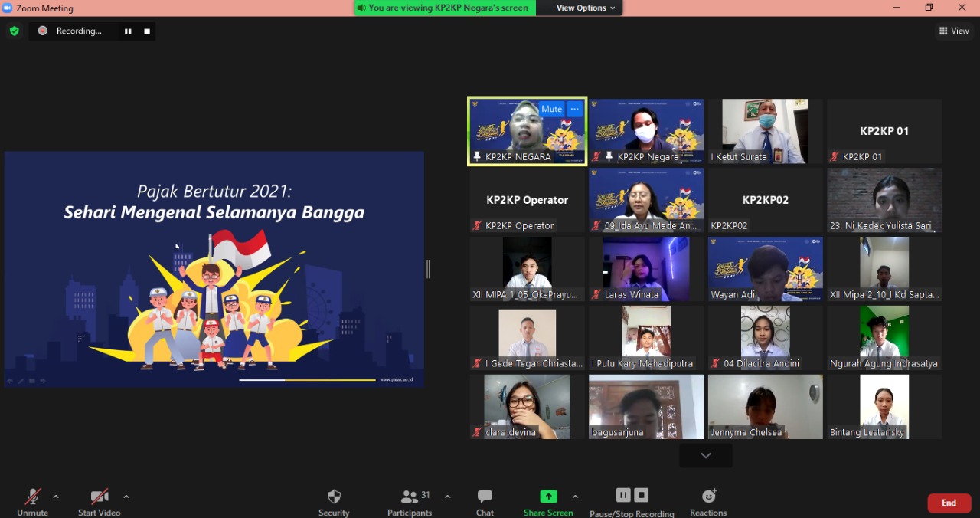Expand audio options arrow beside Unmute
This screenshot has width=980, height=518.
pyautogui.click(x=56, y=497)
